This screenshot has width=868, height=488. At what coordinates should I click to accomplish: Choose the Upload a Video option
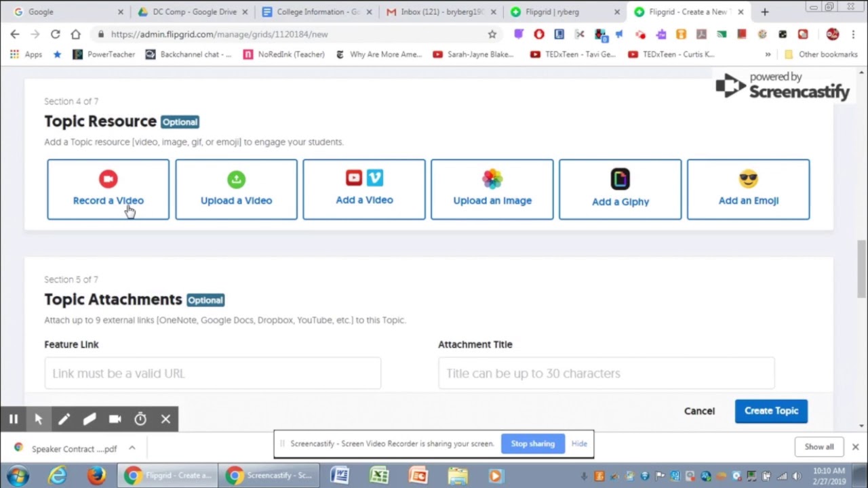[x=236, y=190]
